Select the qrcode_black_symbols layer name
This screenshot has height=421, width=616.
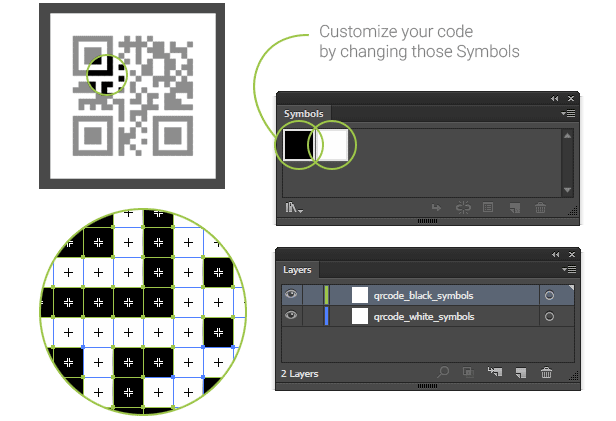pyautogui.click(x=424, y=295)
